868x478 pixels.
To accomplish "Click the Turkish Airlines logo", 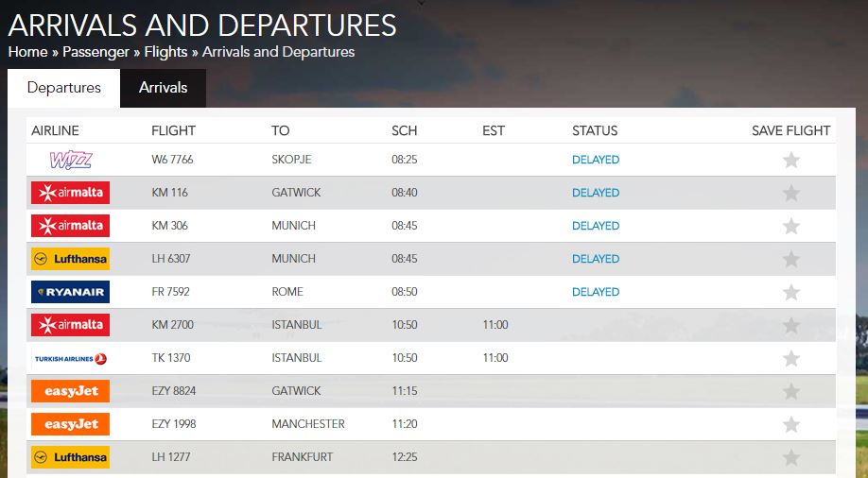I will coord(70,359).
